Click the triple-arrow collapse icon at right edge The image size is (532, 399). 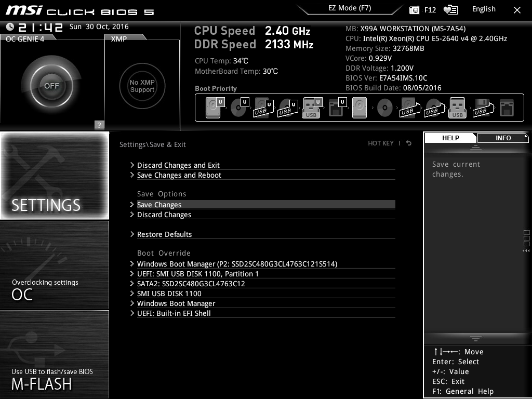[x=526, y=251]
